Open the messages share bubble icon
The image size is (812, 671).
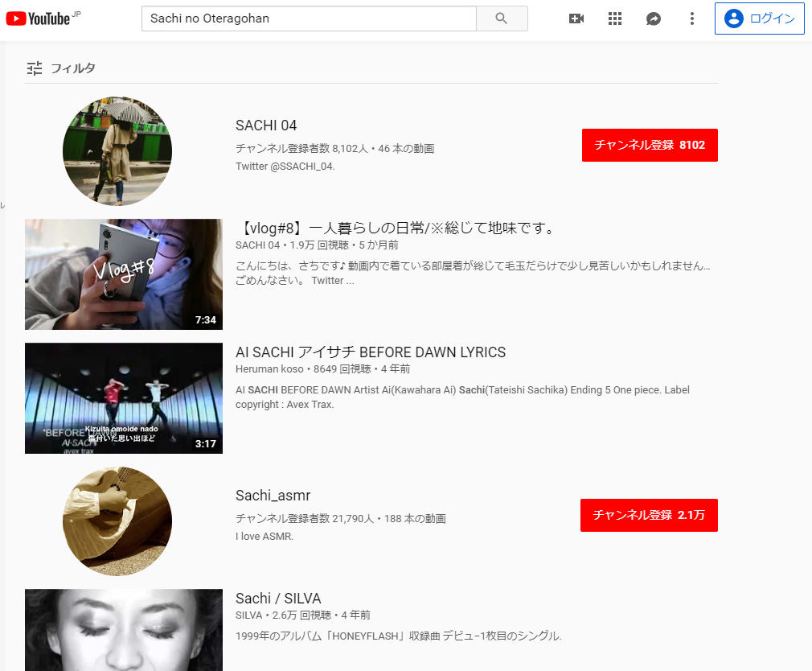coord(654,19)
